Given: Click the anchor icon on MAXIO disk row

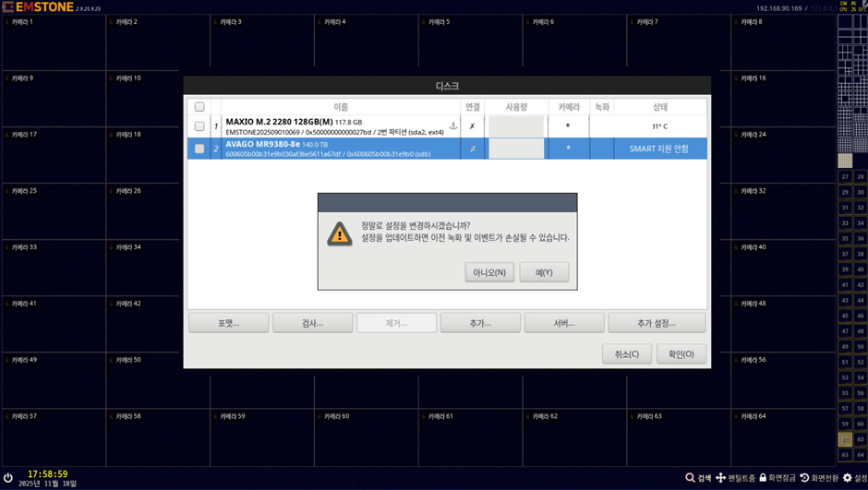Looking at the screenshot, I should click(x=453, y=125).
